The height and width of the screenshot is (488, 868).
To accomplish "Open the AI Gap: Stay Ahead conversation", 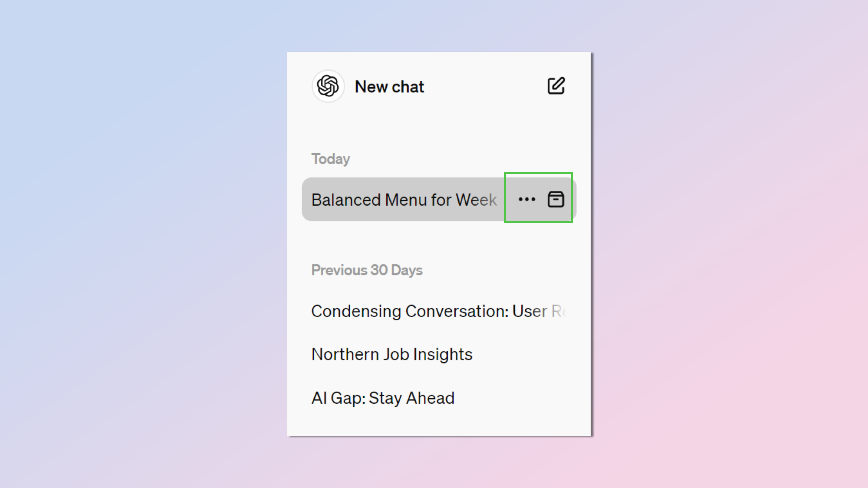I will pos(383,397).
